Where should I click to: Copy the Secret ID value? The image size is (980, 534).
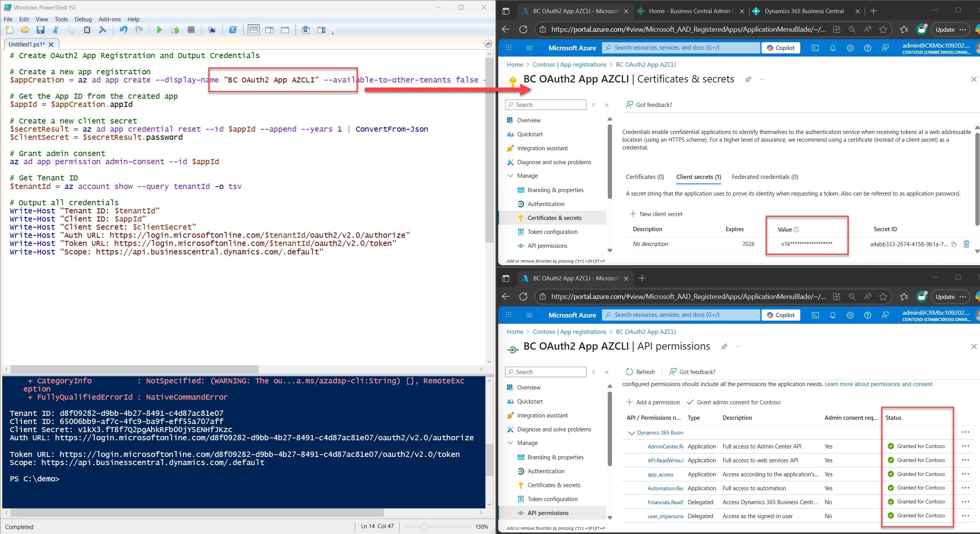click(954, 244)
